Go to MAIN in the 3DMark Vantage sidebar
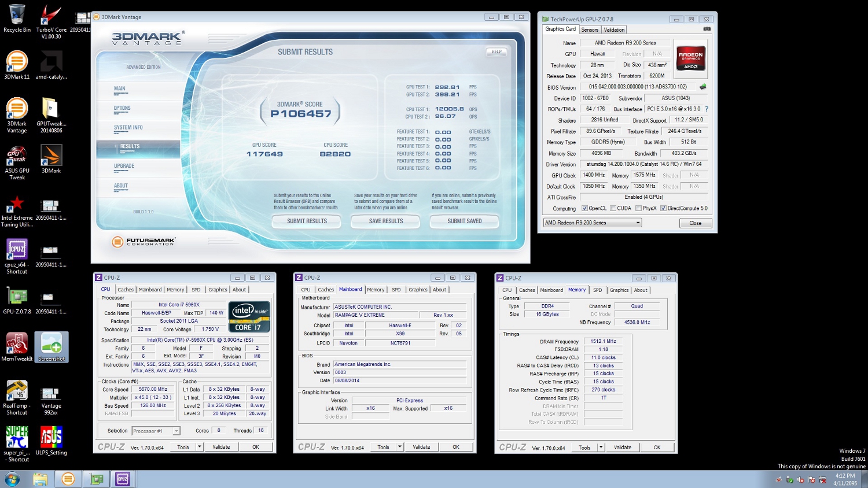868x488 pixels. point(120,89)
